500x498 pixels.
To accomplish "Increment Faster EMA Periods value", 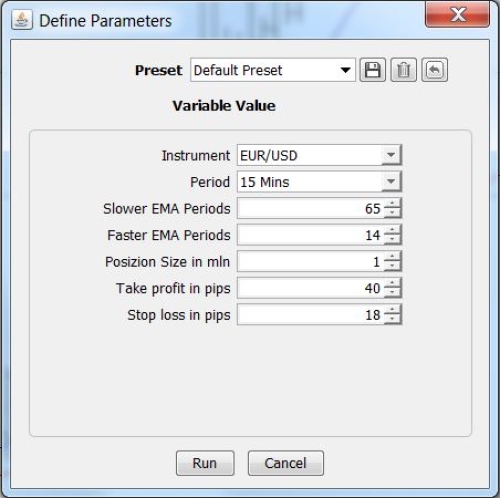I will (x=393, y=230).
